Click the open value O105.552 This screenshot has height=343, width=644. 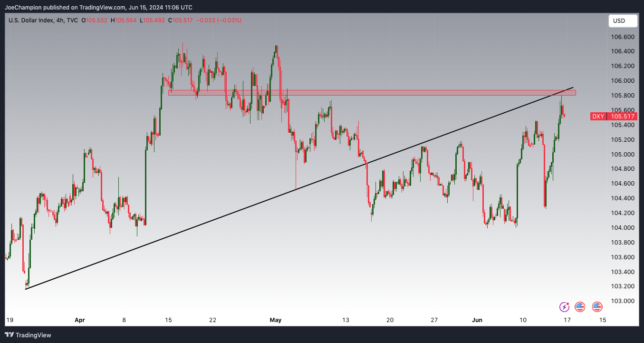(96, 20)
